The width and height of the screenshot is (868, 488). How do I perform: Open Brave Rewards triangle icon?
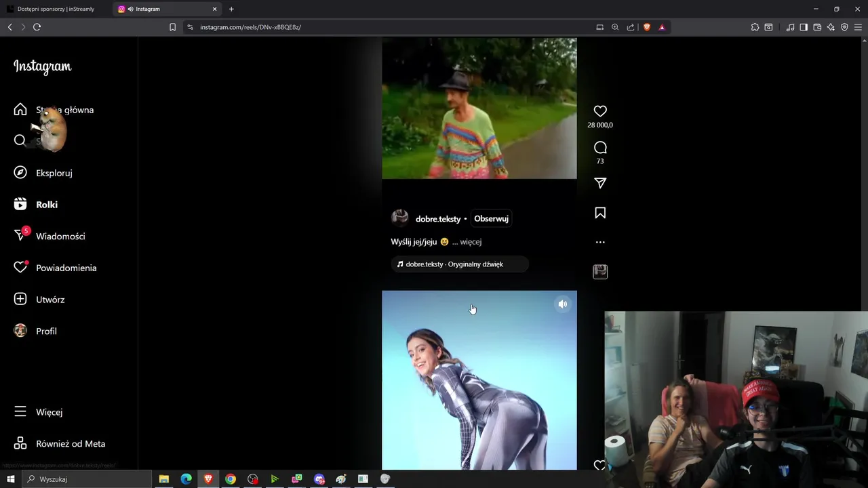[x=662, y=27]
